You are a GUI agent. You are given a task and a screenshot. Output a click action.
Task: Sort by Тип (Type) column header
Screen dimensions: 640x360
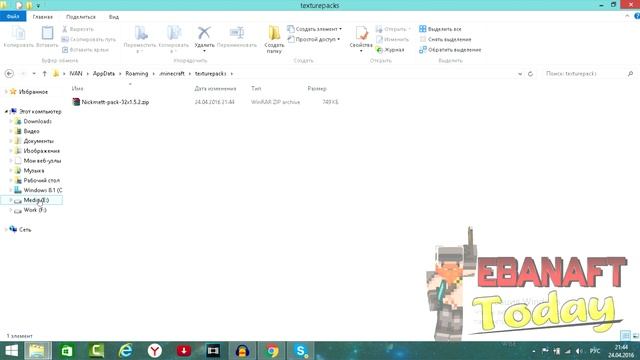[x=256, y=89]
